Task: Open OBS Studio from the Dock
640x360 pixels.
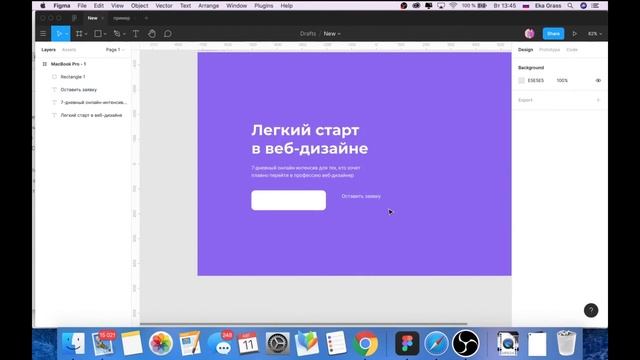Action: (466, 343)
